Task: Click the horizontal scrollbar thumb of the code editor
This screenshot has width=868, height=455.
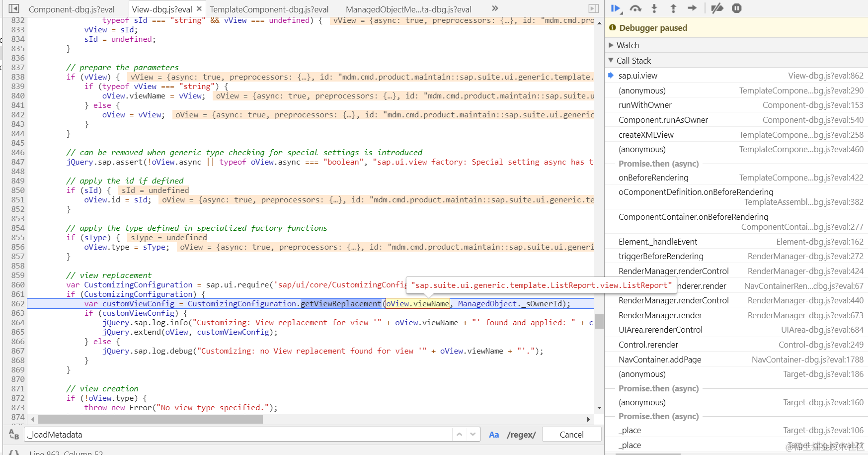Action: (150, 419)
